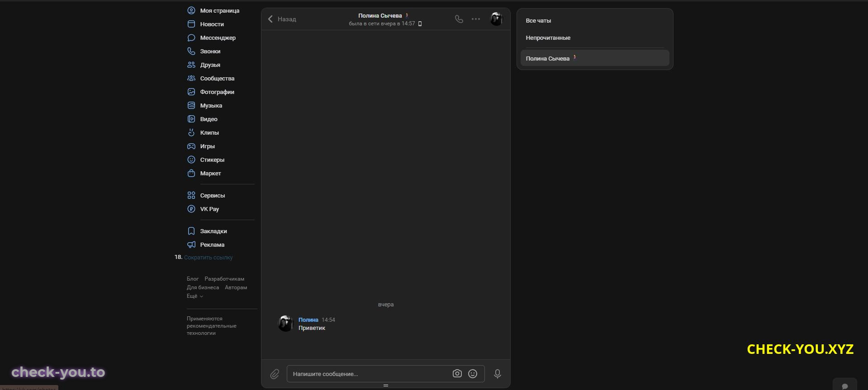868x390 pixels.
Task: Click the camera icon in message field
Action: (x=457, y=374)
